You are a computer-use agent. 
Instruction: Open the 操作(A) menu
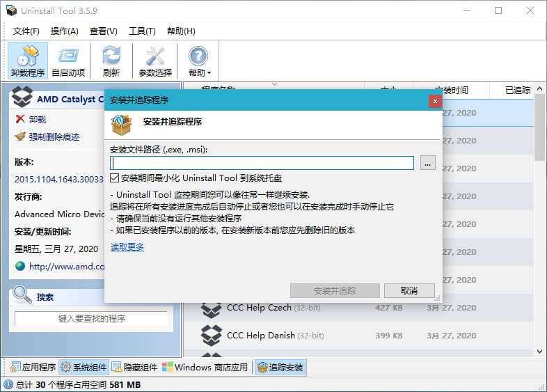point(65,31)
